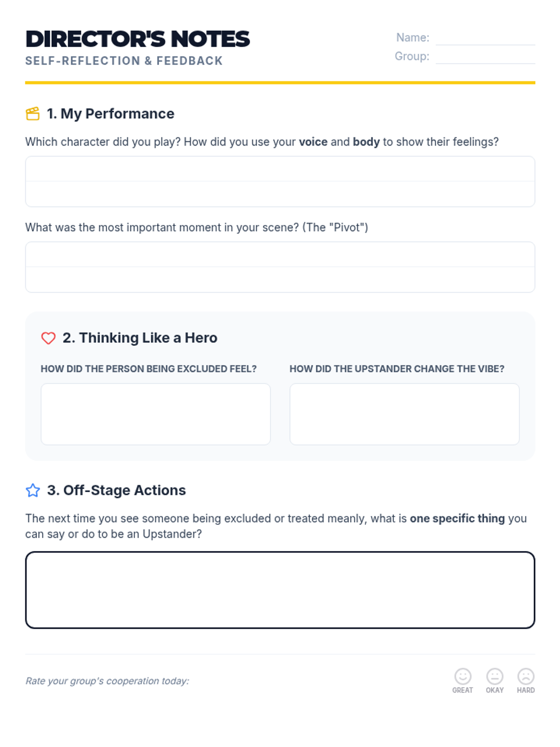Click the yellow divider line under header
The width and height of the screenshot is (560, 747).
tap(280, 83)
